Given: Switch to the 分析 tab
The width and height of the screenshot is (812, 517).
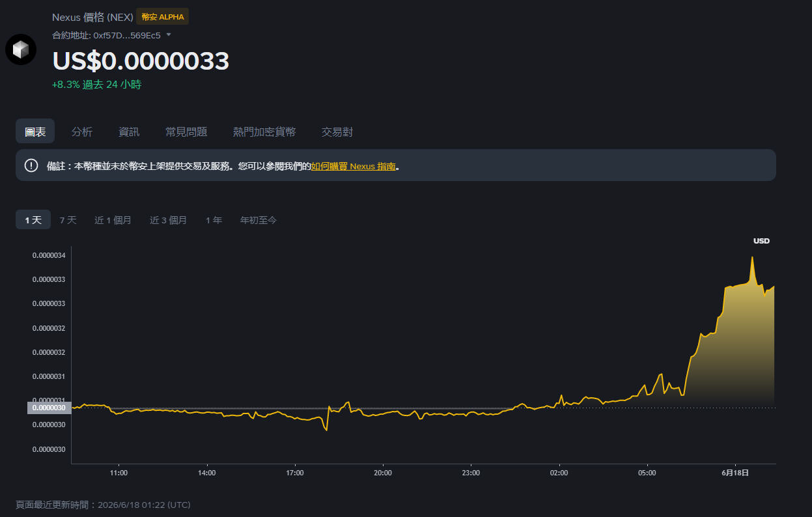Looking at the screenshot, I should click(82, 132).
